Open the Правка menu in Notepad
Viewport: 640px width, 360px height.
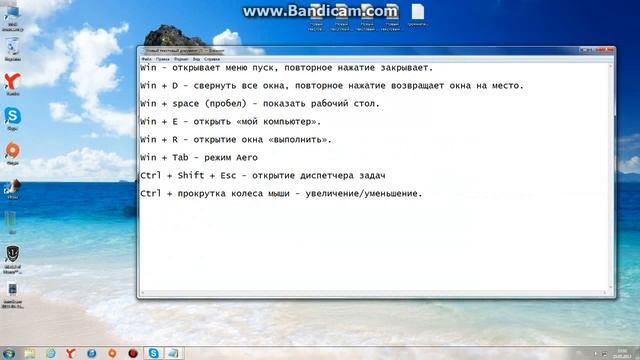[x=162, y=59]
